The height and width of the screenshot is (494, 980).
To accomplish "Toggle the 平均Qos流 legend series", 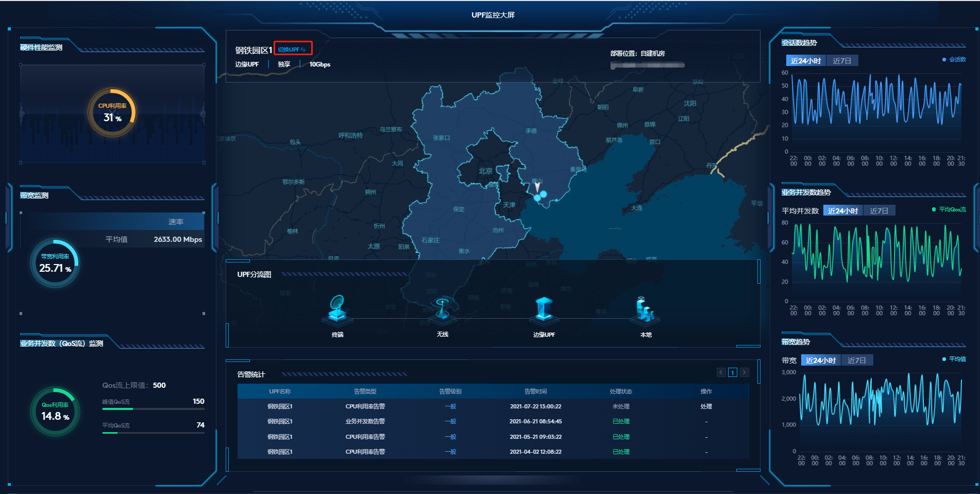I will click(x=949, y=209).
